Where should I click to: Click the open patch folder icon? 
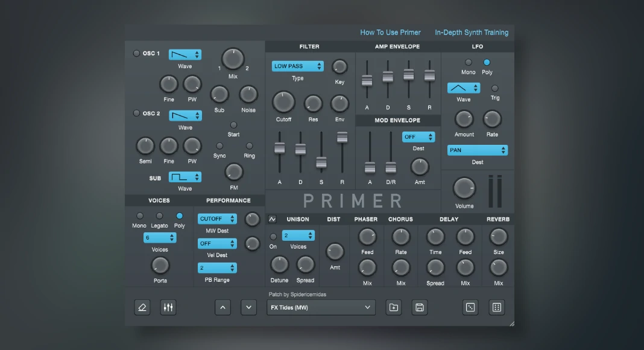(393, 307)
